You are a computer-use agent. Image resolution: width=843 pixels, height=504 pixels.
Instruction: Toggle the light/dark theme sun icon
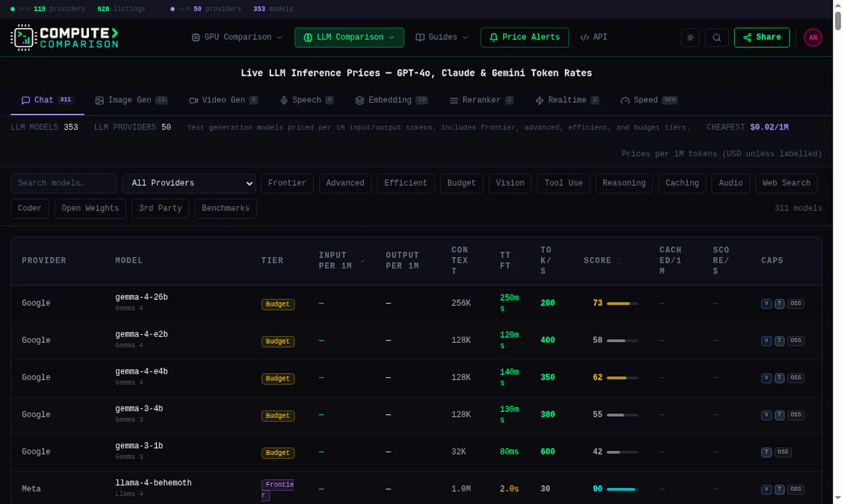(x=690, y=37)
